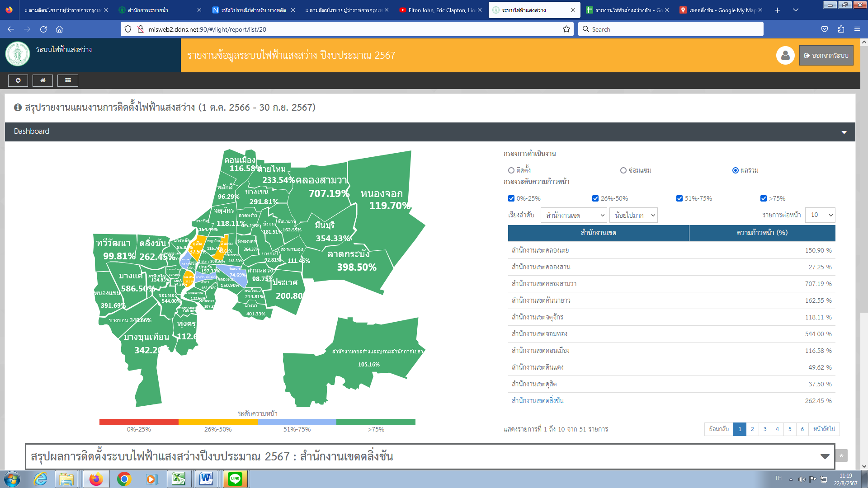Open LINE app from taskbar
Image resolution: width=868 pixels, height=488 pixels.
coord(235,479)
